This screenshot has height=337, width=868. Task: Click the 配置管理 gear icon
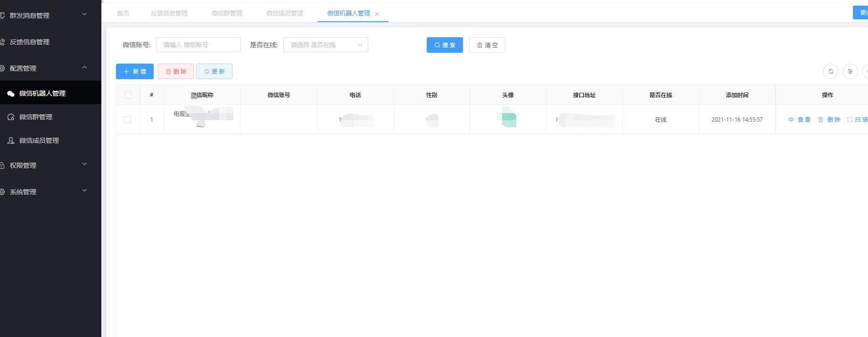(2, 68)
